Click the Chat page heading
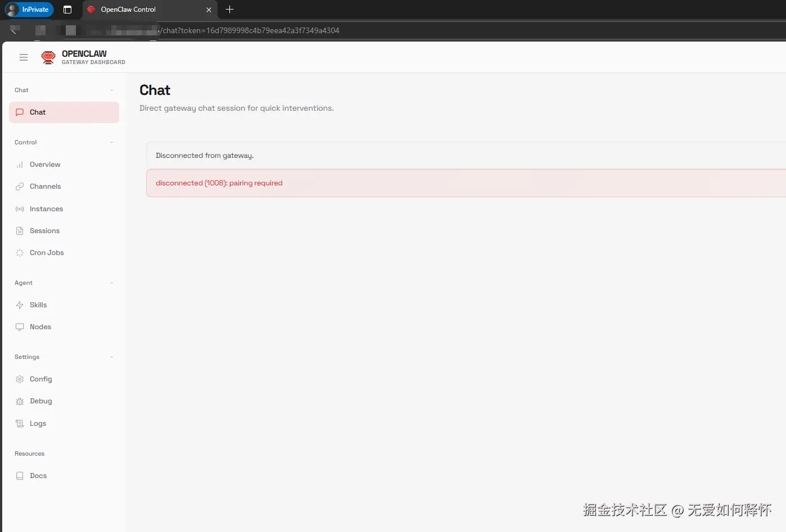The height and width of the screenshot is (532, 786). 155,90
